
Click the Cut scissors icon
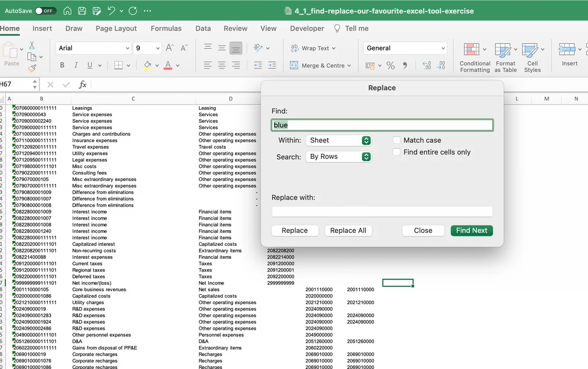coord(32,46)
